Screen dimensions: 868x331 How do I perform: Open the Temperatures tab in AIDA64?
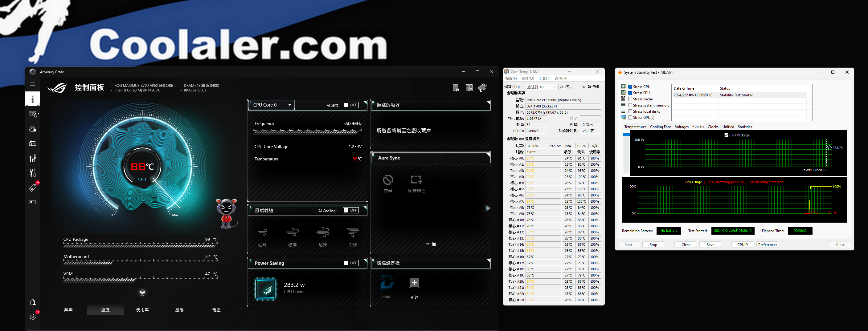click(x=635, y=127)
